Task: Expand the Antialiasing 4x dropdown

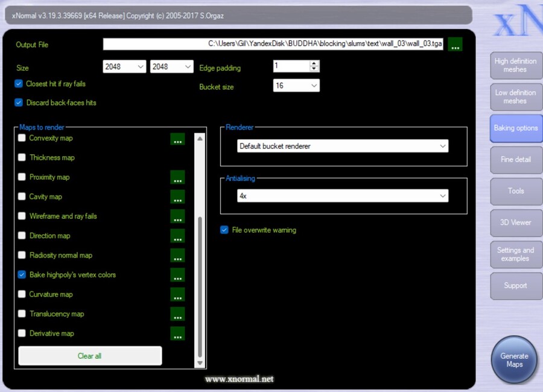Action: click(x=343, y=196)
